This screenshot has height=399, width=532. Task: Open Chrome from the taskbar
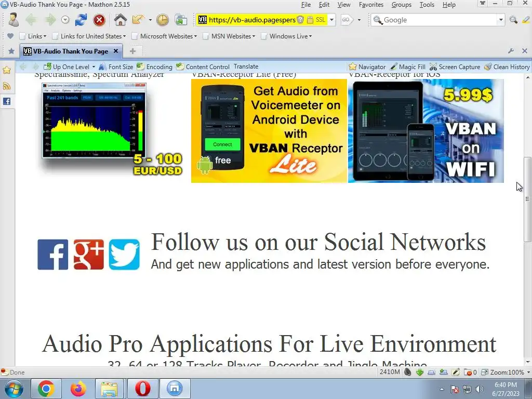pyautogui.click(x=46, y=389)
